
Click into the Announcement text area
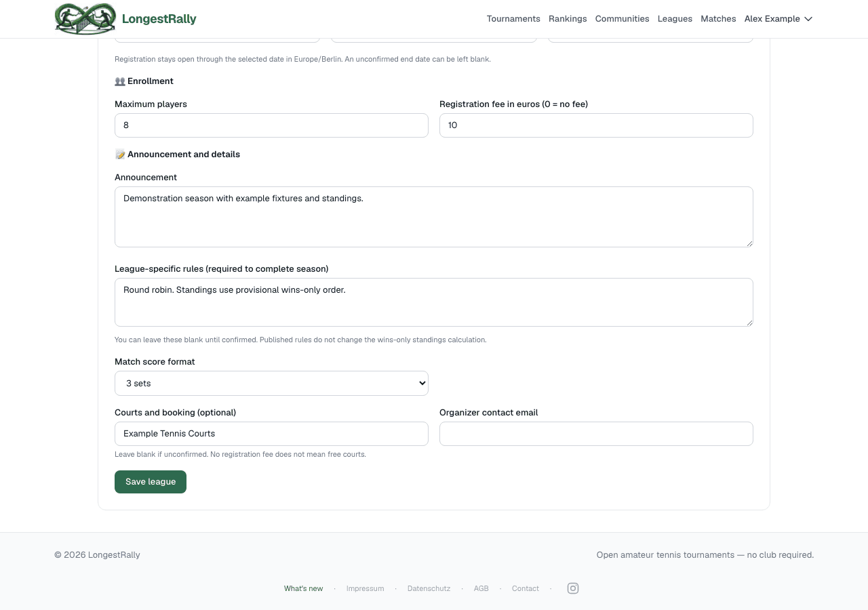[434, 217]
